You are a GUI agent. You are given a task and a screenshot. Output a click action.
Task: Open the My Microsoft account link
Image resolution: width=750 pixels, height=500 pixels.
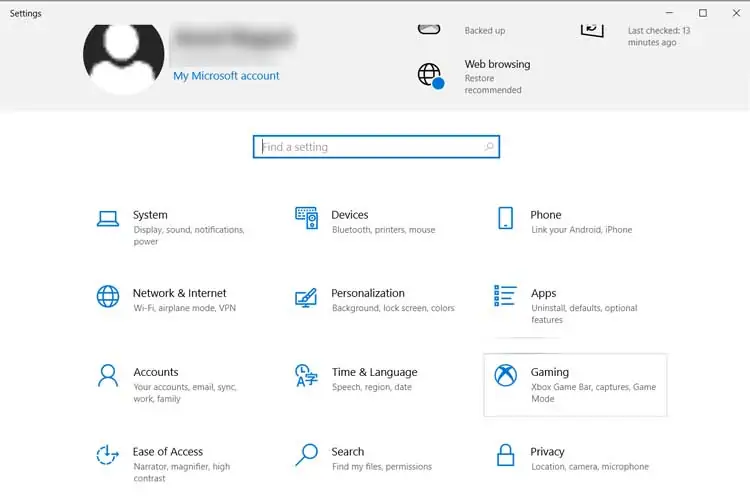point(226,76)
